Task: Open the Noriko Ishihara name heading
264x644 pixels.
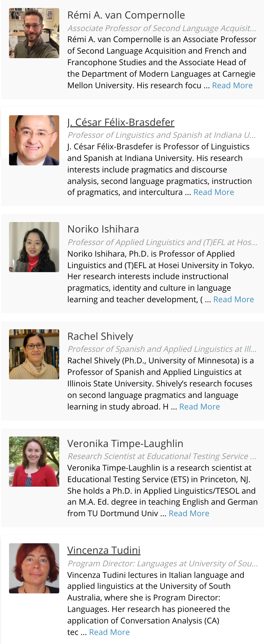Action: point(103,229)
